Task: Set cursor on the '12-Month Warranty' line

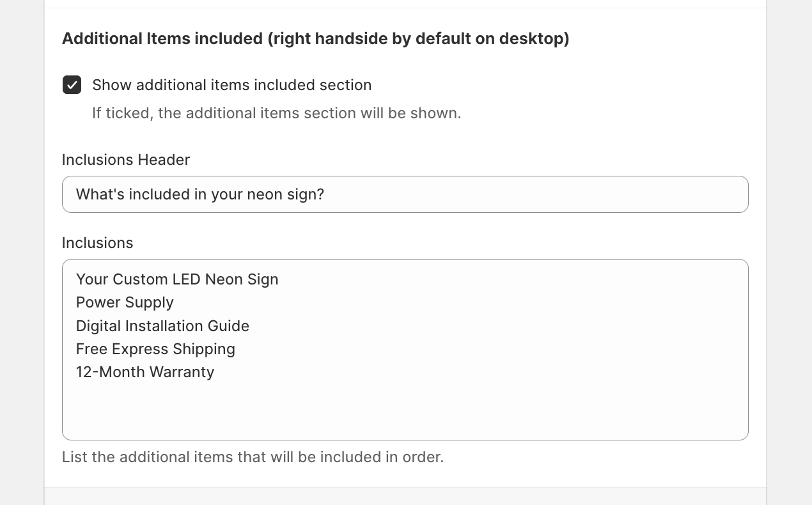Action: point(145,372)
